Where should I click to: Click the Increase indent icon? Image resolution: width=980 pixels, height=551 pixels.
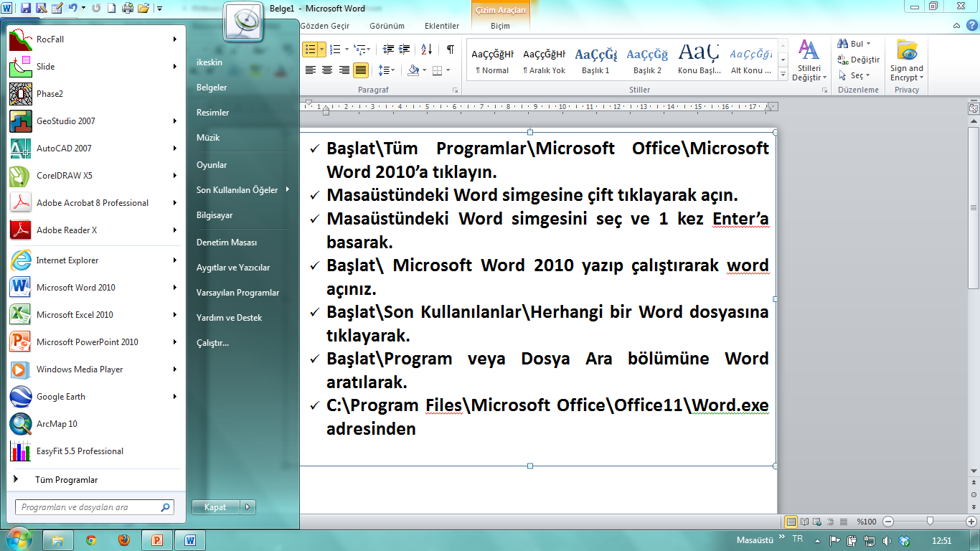click(x=405, y=49)
